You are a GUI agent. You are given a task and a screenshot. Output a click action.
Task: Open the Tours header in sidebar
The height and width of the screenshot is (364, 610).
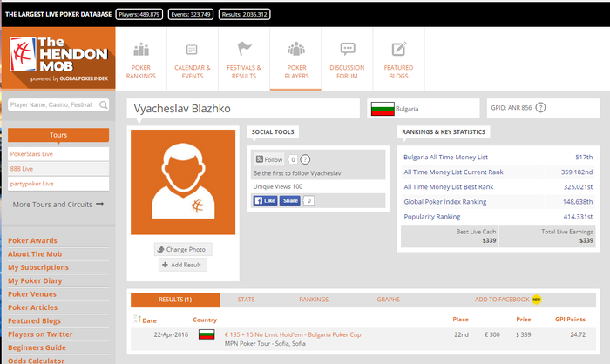click(58, 135)
